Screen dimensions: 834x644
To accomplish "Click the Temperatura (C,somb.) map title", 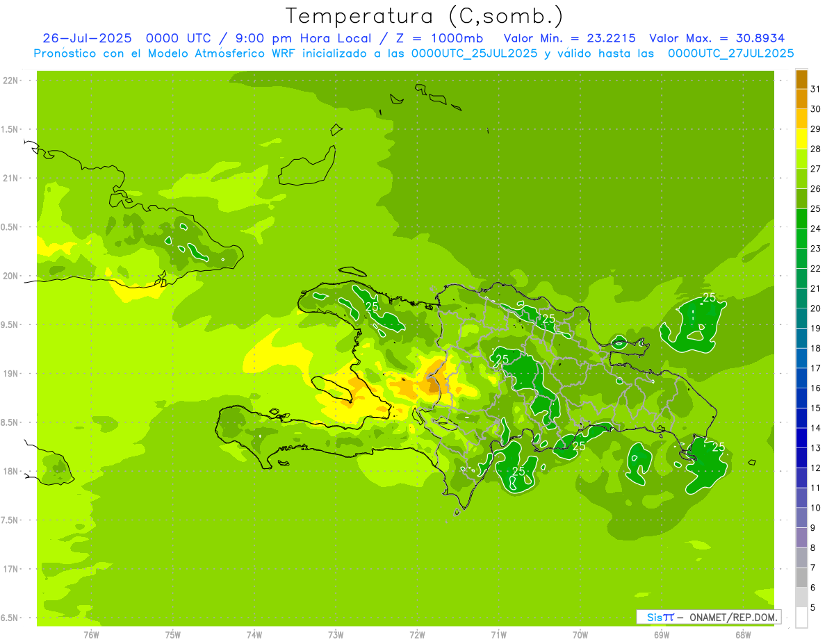I will click(x=425, y=16).
